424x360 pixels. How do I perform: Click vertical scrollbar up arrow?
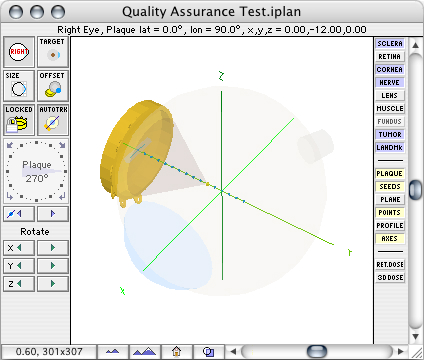point(415,45)
